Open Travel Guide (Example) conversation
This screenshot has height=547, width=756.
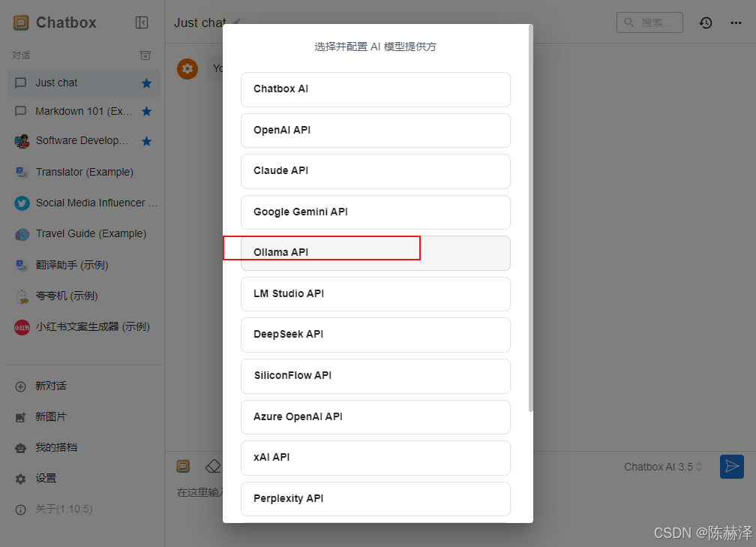(83, 233)
